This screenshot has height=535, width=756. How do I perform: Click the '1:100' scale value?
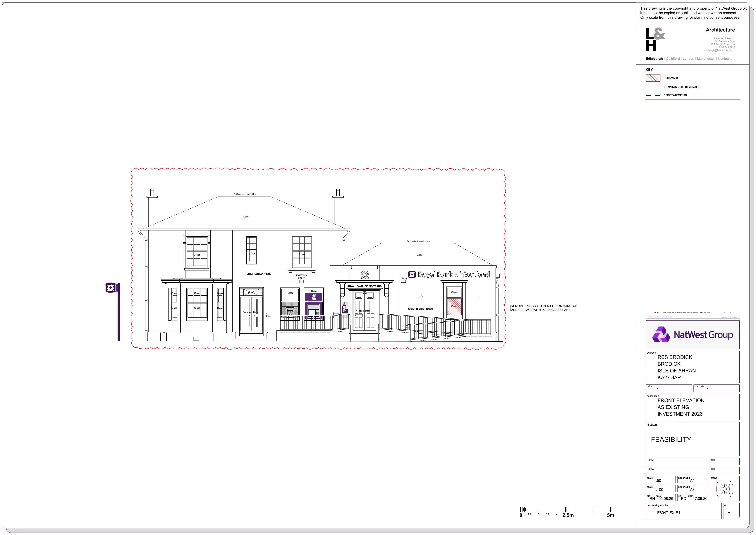tap(659, 490)
